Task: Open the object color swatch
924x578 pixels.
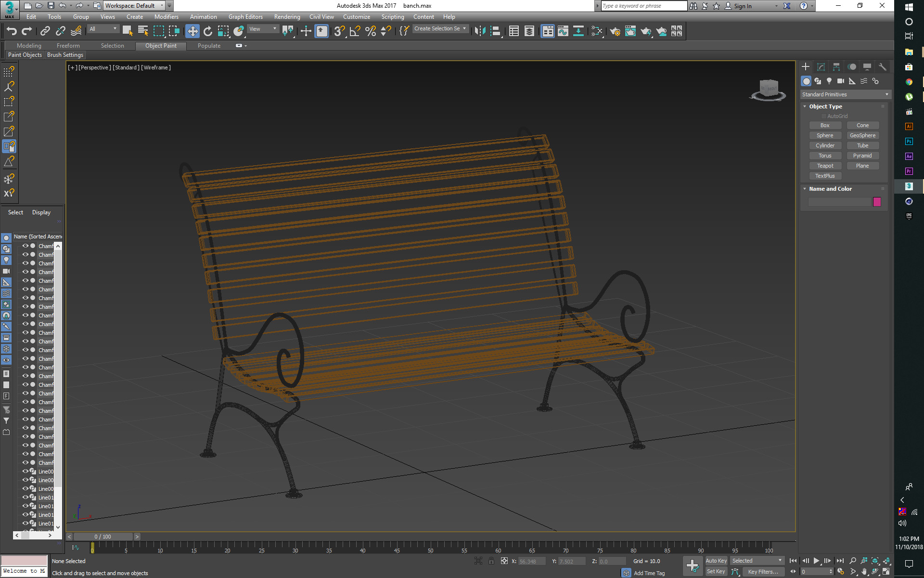Action: tap(877, 202)
